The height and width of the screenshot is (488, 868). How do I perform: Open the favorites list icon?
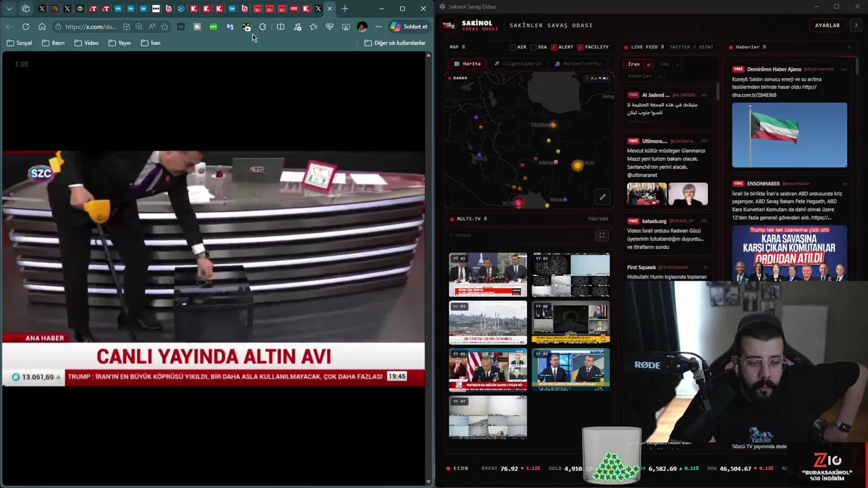pos(313,26)
